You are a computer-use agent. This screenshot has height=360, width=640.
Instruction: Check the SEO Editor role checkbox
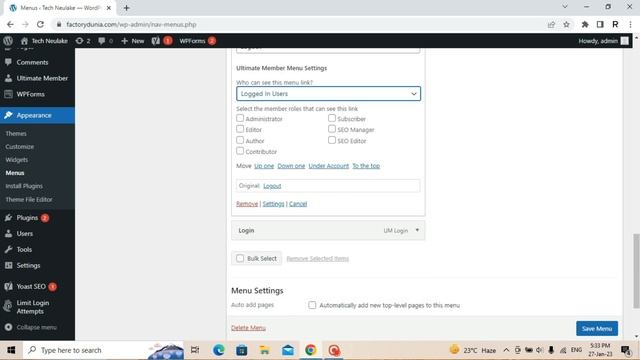coord(332,140)
